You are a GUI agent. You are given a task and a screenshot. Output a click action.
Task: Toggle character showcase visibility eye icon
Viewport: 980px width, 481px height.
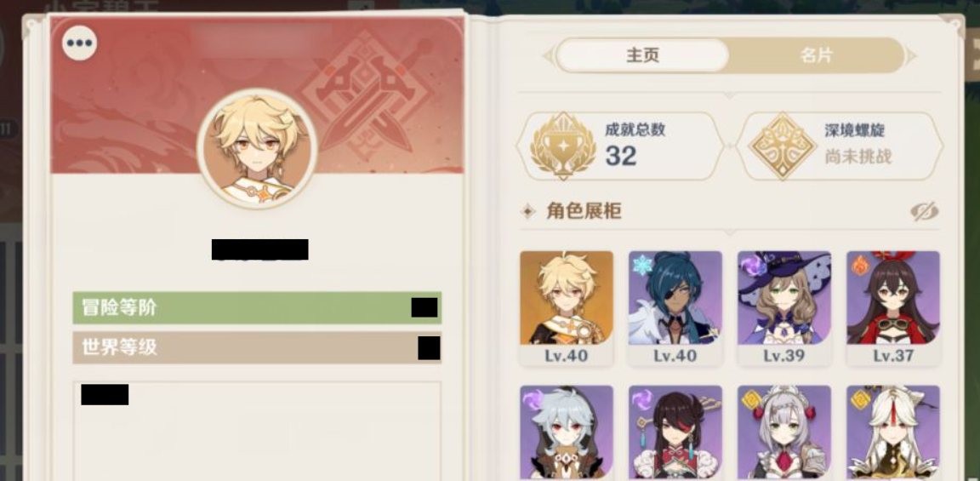[925, 211]
